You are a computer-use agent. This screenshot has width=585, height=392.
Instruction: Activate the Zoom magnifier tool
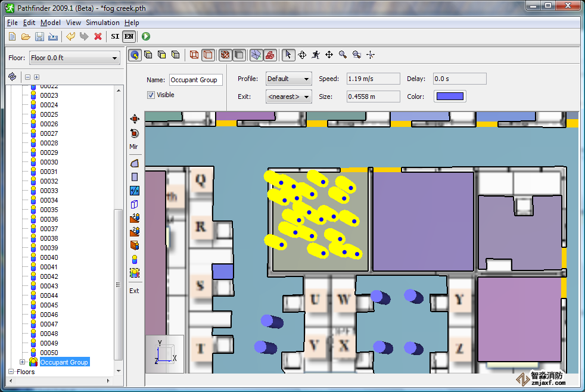343,55
